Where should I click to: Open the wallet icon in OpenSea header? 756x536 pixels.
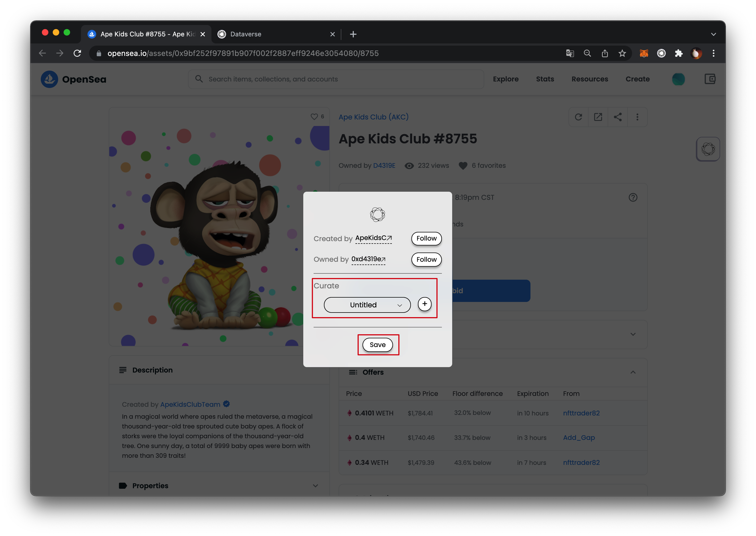[x=710, y=79]
